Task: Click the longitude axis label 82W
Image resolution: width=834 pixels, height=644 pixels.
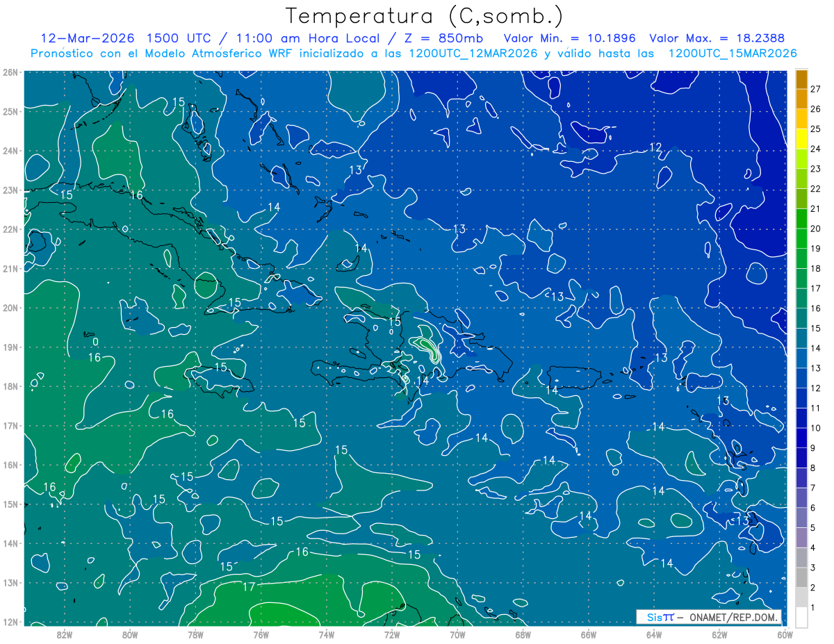Action: point(65,634)
